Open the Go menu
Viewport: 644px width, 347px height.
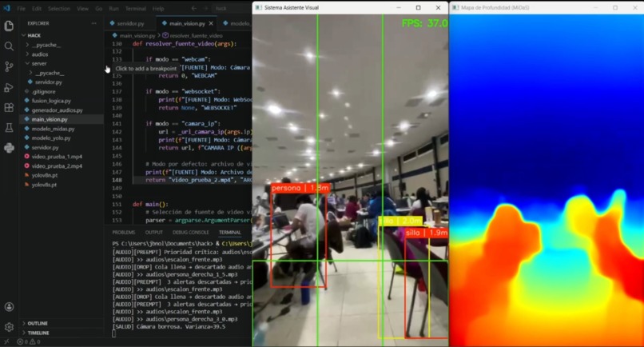tap(98, 8)
